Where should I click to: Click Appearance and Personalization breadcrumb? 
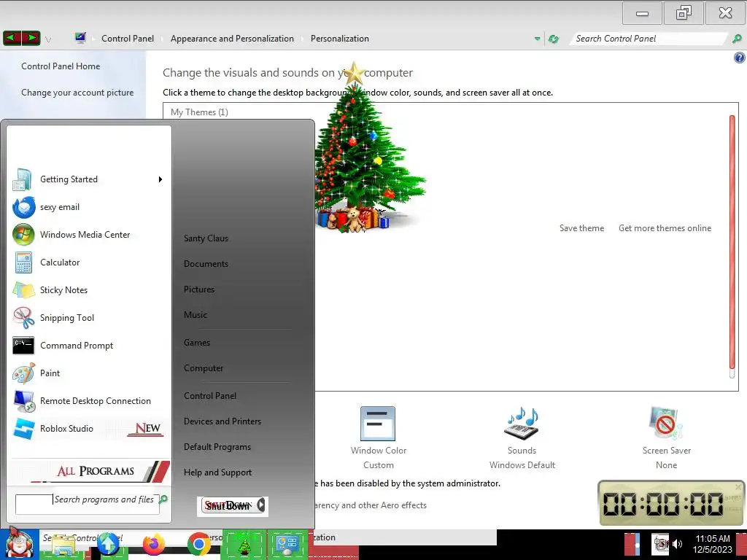pyautogui.click(x=232, y=39)
